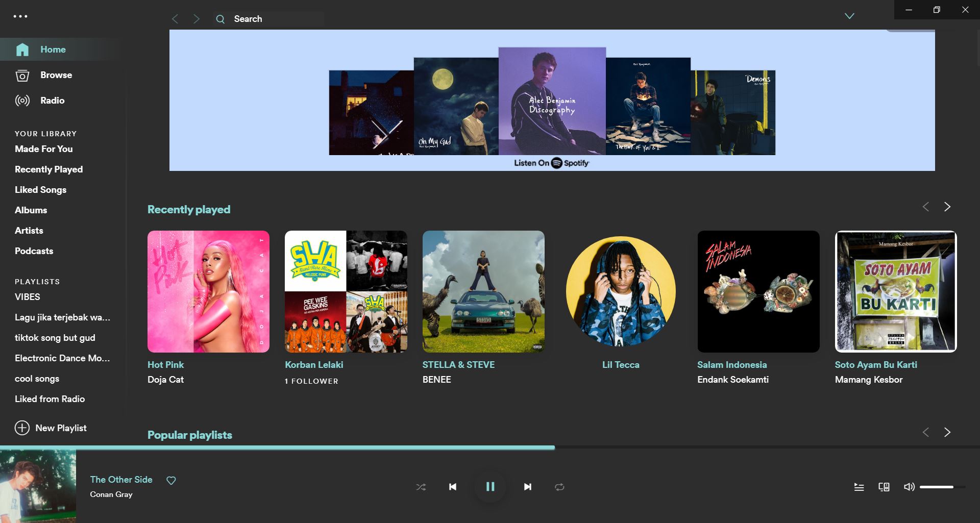The height and width of the screenshot is (523, 980).
Task: Mute the volume speaker icon
Action: click(909, 487)
